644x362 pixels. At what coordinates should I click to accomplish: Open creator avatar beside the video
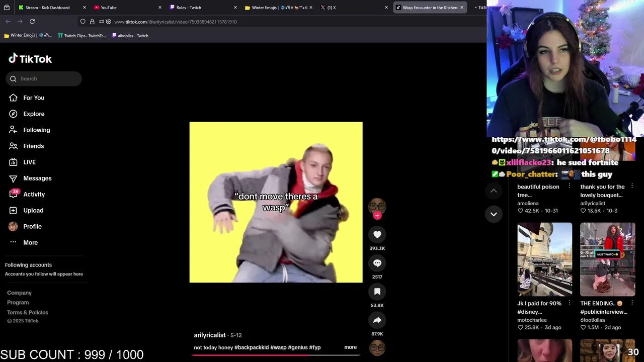click(x=377, y=206)
